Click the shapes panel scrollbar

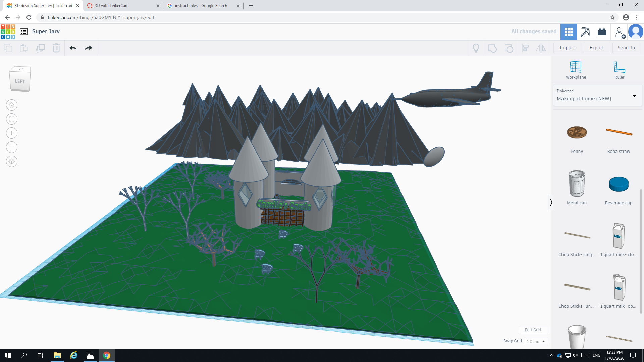coord(641,251)
